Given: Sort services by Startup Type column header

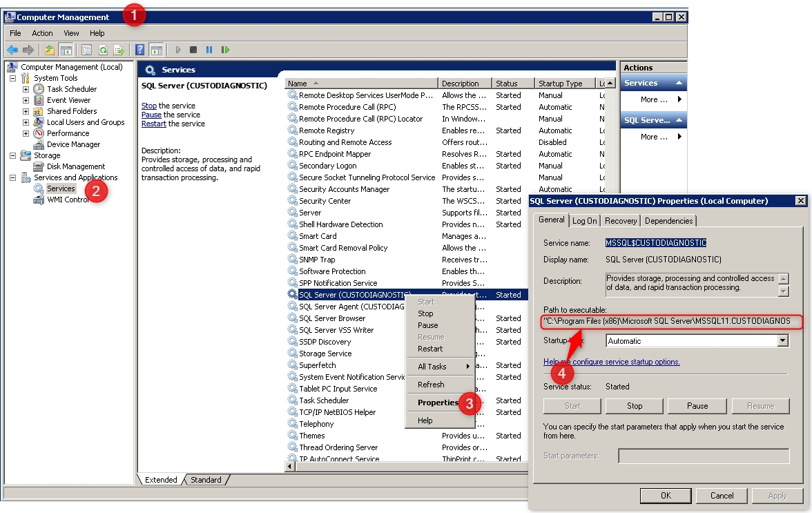Looking at the screenshot, I should click(x=565, y=84).
